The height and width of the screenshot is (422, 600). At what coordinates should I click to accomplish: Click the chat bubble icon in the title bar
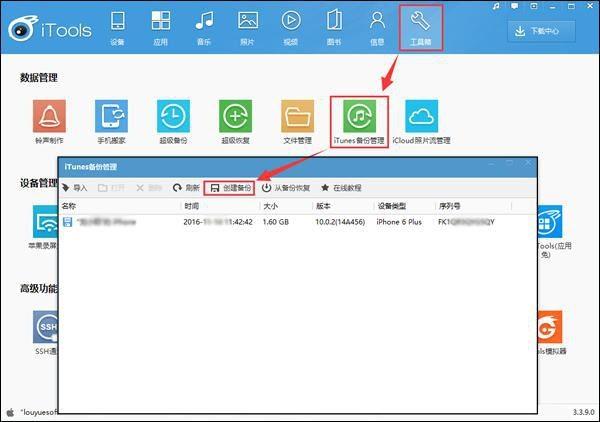(x=515, y=6)
